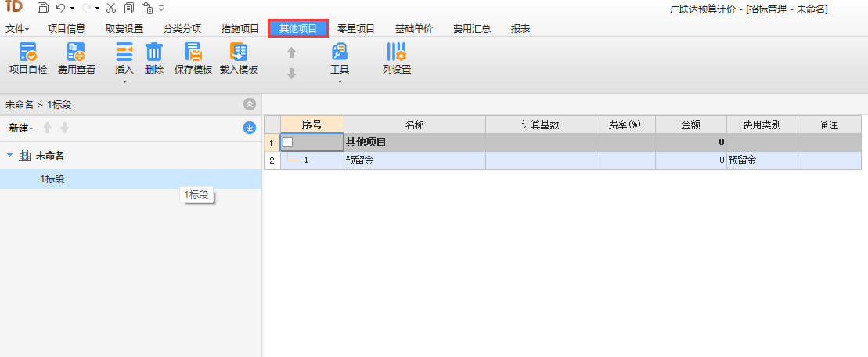Click the Undo arrow icon
Viewport: 868px width, 357px height.
(61, 8)
